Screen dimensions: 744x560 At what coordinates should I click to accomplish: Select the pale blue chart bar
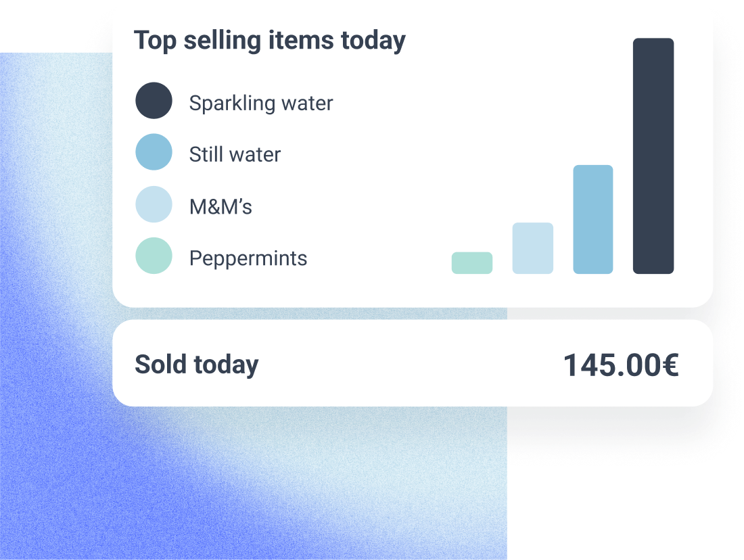pos(533,248)
